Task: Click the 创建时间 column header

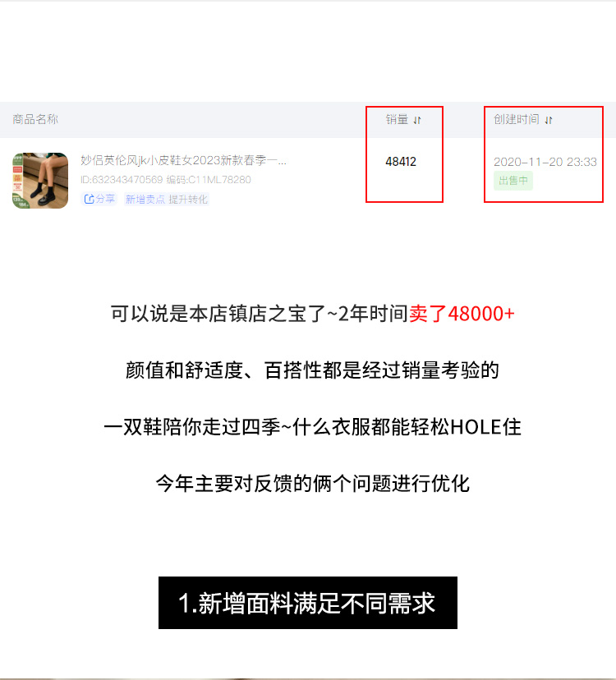Action: (517, 119)
